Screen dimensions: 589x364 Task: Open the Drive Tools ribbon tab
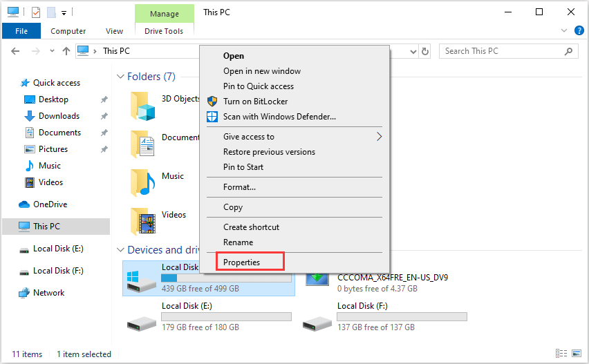pyautogui.click(x=164, y=31)
